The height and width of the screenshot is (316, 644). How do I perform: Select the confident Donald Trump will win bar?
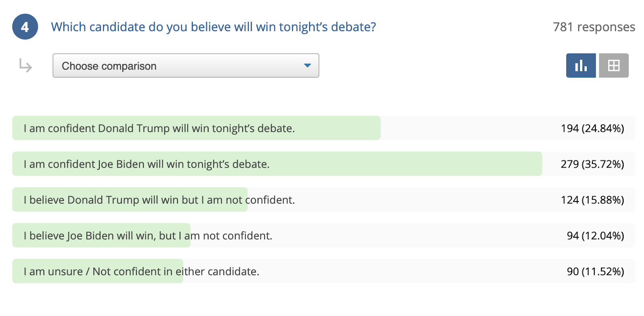click(x=324, y=128)
